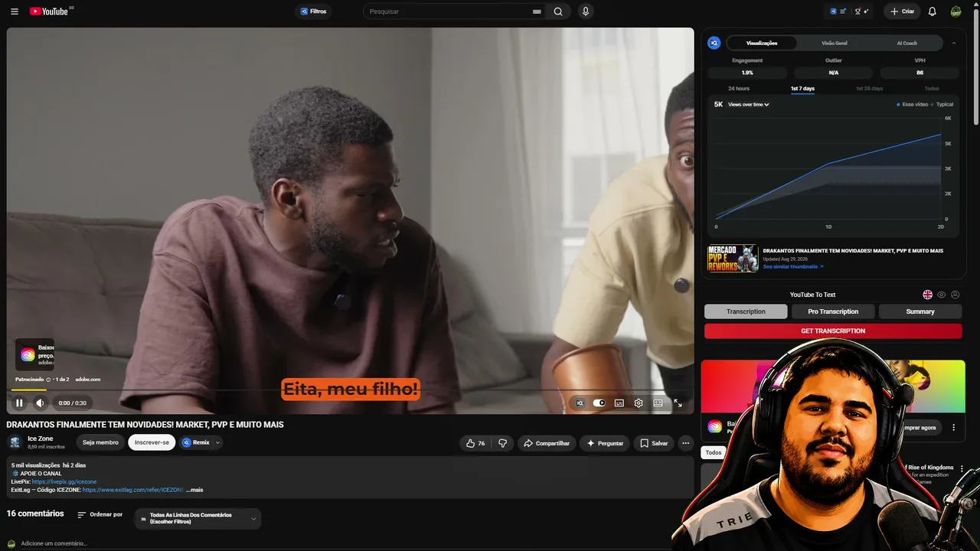Save the video with Salvar
Screen dimensions: 980x551
point(654,443)
